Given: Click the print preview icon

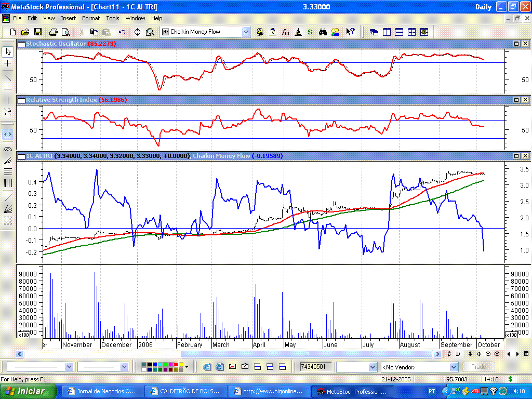Looking at the screenshot, I should pos(66,32).
